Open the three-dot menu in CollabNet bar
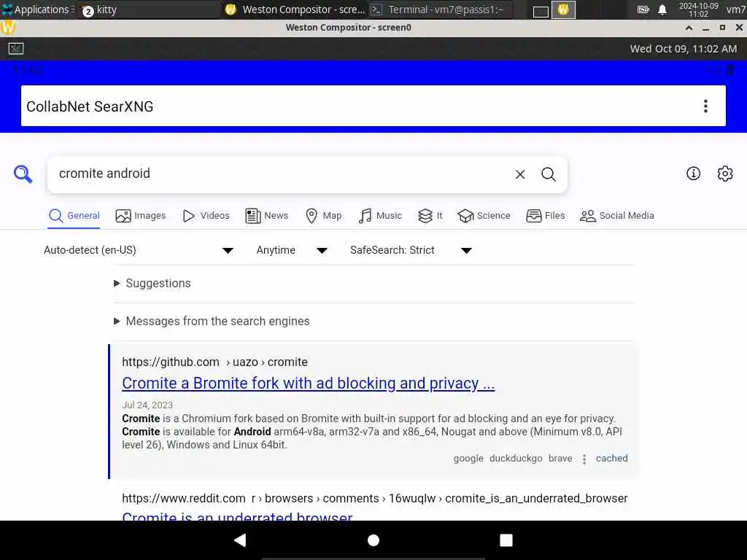Screen dimensions: 747x560 click(705, 106)
